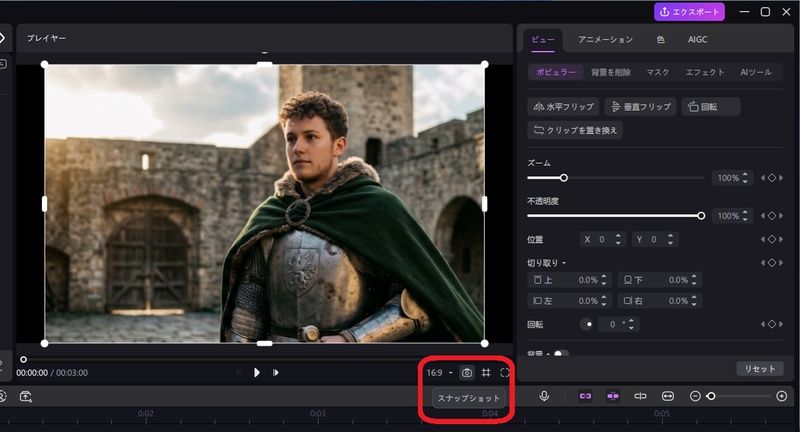Select the AIツール sub-tab
Screen dimensions: 800x432
pos(756,72)
